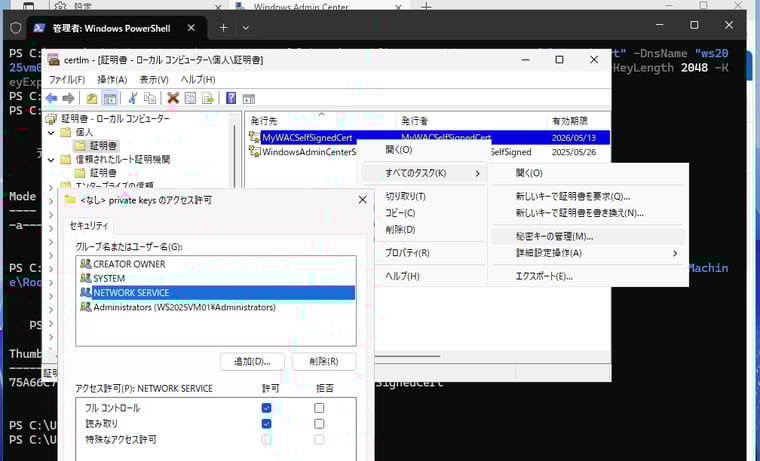Click the certlm title bar app icon
This screenshot has width=760, height=461.
point(53,60)
